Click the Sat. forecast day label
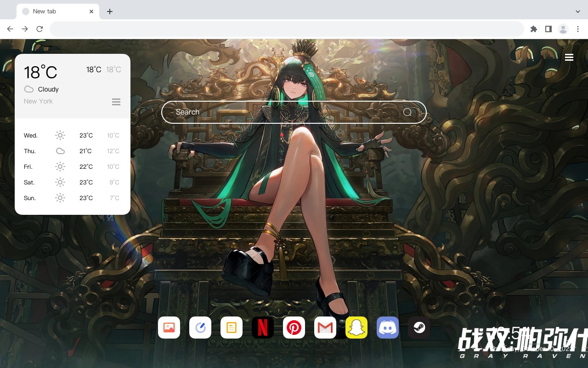 pyautogui.click(x=29, y=182)
